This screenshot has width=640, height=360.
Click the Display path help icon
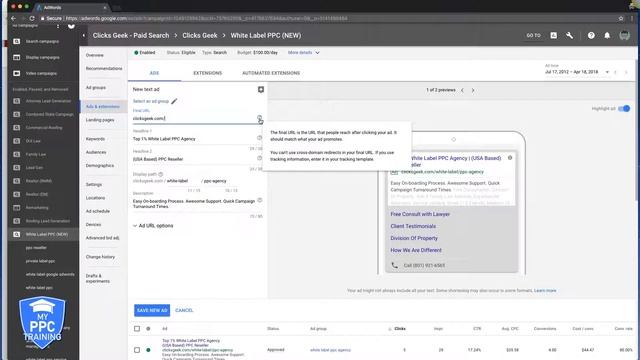pos(160,174)
